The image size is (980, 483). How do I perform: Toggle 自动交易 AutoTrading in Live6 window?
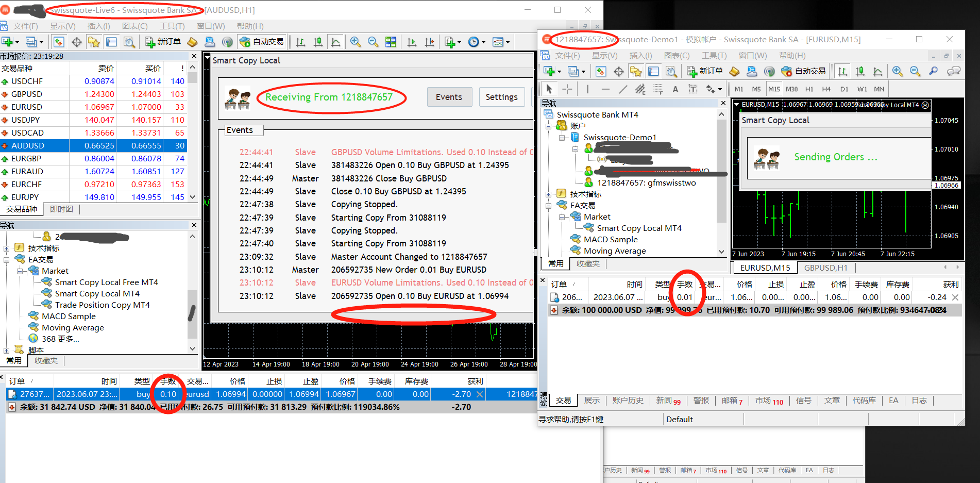(262, 42)
